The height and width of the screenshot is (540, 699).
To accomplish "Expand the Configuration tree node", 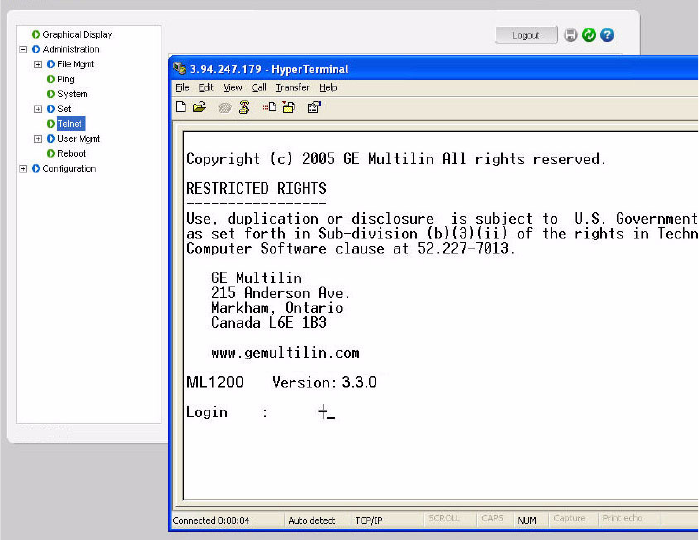I will [23, 169].
